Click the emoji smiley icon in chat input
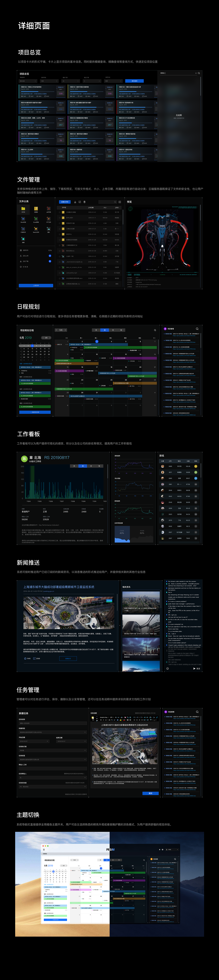Viewport: 219px width, 980px height. coord(168,668)
